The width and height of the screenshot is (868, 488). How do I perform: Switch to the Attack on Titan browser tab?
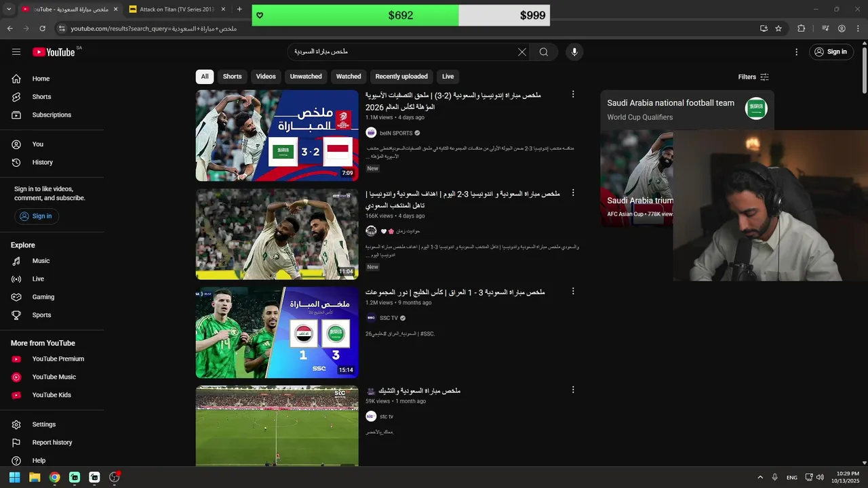point(176,9)
